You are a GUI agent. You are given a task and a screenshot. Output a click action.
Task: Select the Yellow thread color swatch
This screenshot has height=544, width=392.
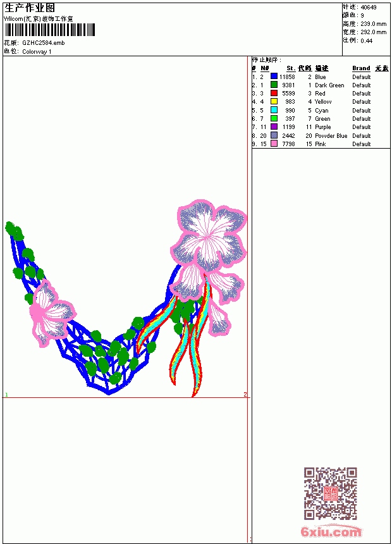(274, 102)
